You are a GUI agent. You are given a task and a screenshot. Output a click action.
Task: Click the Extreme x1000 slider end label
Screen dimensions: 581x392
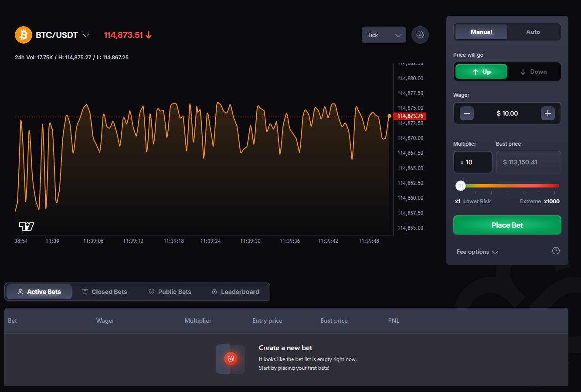[540, 201]
